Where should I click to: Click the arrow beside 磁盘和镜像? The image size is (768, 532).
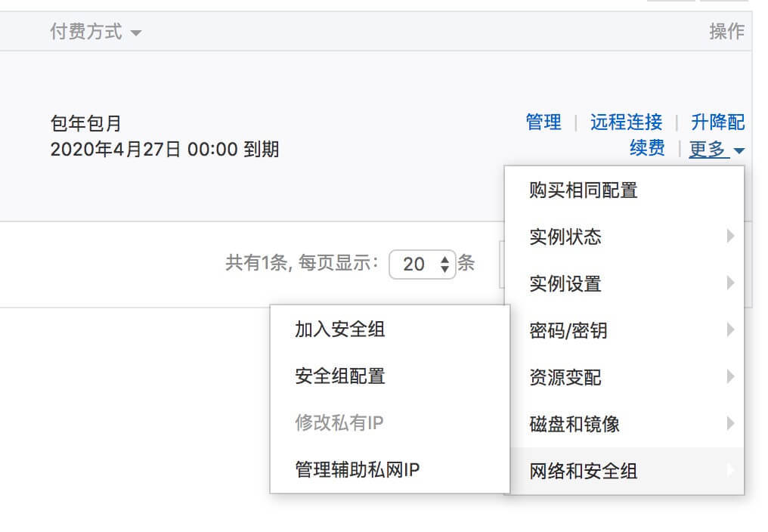(730, 423)
